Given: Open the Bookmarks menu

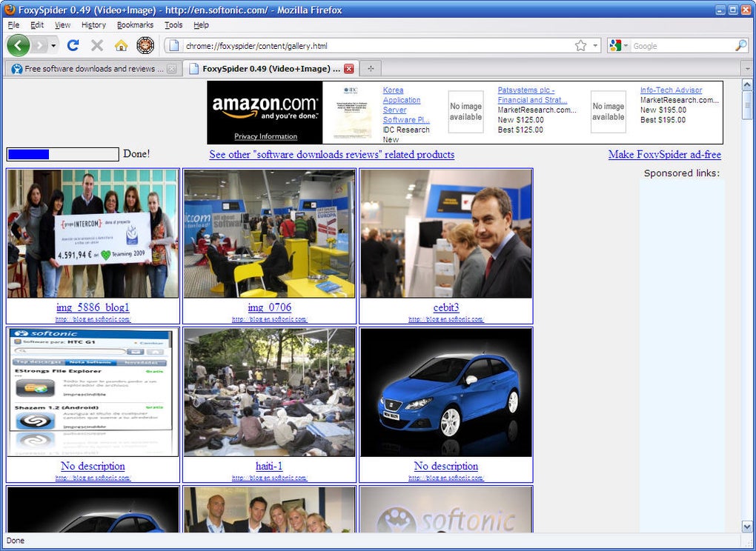Looking at the screenshot, I should [x=135, y=25].
